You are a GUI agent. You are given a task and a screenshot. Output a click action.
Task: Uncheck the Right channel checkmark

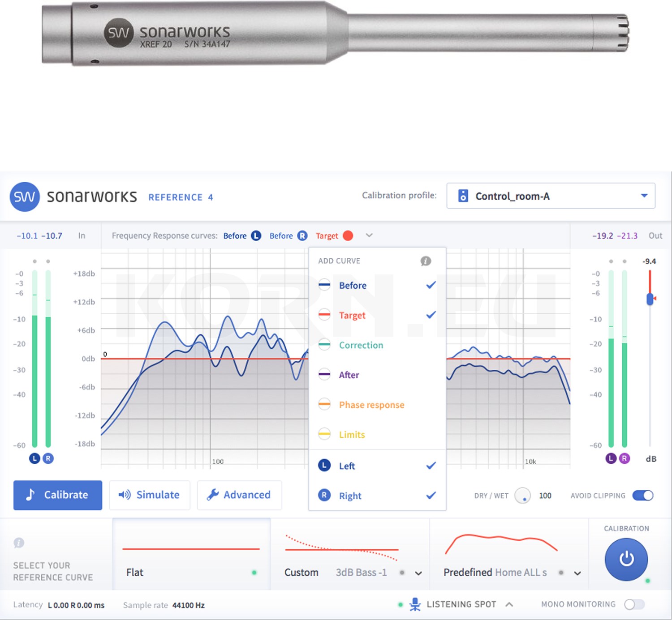pos(431,495)
